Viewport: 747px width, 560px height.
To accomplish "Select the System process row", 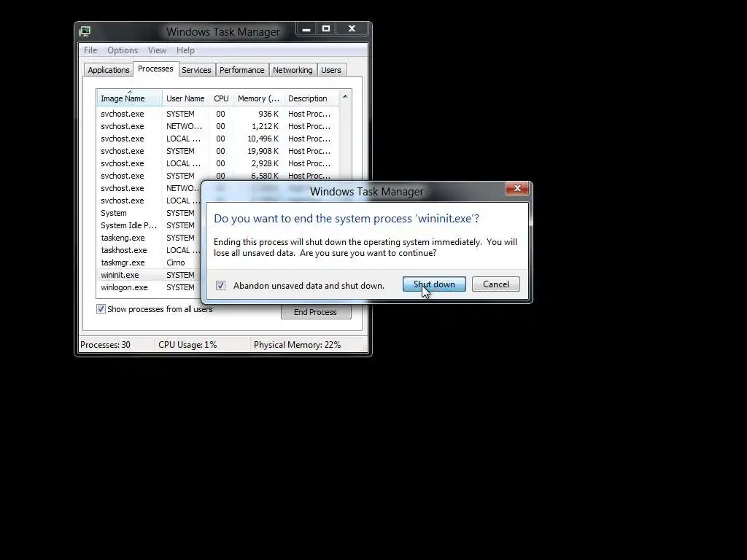I will 149,213.
